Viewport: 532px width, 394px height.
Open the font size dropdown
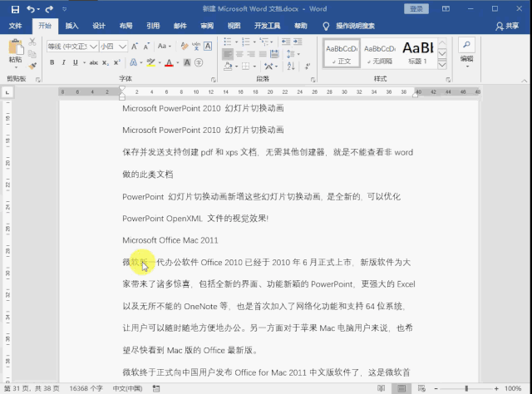point(123,47)
